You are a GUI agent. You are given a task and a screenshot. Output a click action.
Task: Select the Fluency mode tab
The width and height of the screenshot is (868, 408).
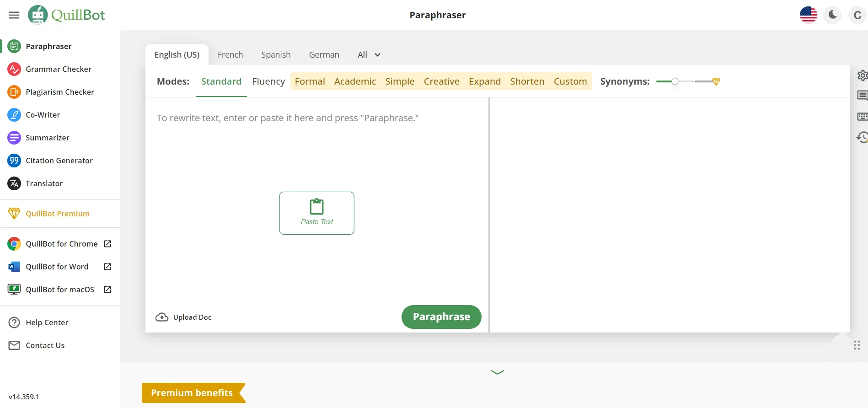pos(268,81)
